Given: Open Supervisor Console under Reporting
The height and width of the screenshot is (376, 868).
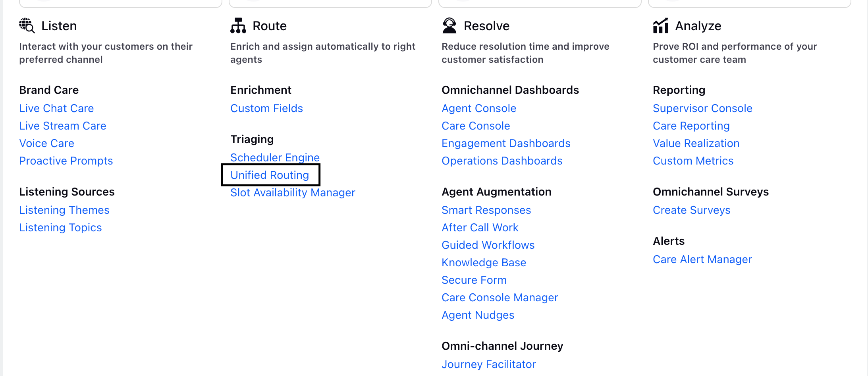Looking at the screenshot, I should click(x=703, y=108).
